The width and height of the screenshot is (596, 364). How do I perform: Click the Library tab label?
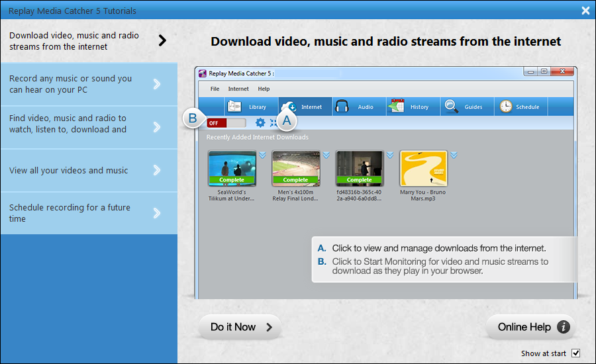click(x=258, y=107)
